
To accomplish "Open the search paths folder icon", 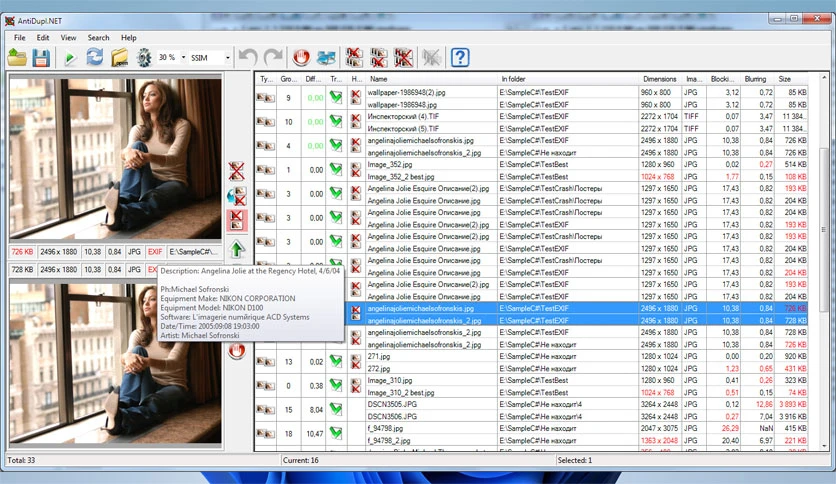I will (119, 58).
